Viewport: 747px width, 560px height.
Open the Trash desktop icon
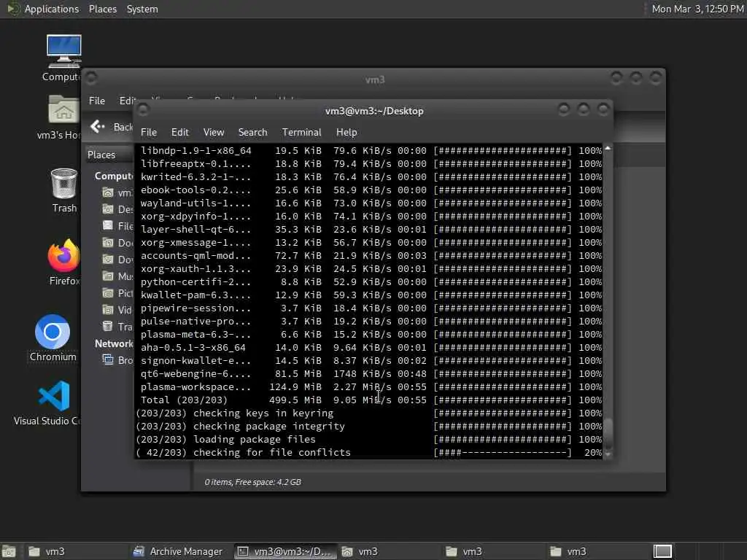point(64,183)
